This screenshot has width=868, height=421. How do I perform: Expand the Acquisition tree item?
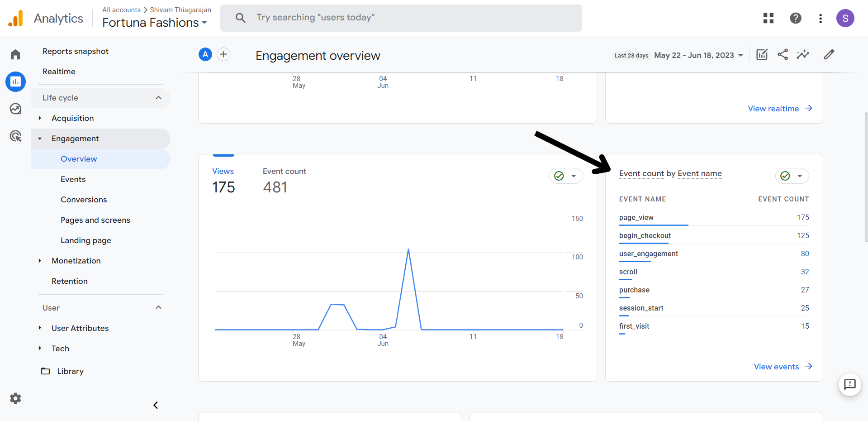click(x=40, y=118)
